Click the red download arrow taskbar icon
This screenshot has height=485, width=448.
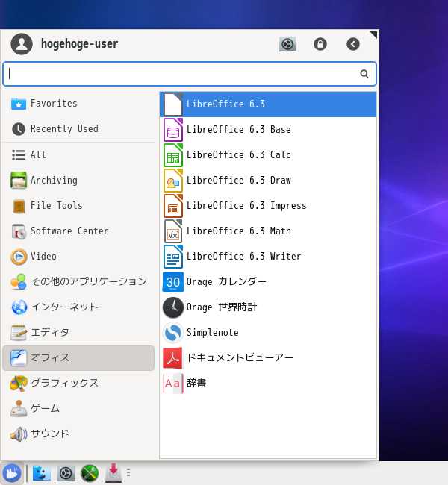click(x=113, y=473)
